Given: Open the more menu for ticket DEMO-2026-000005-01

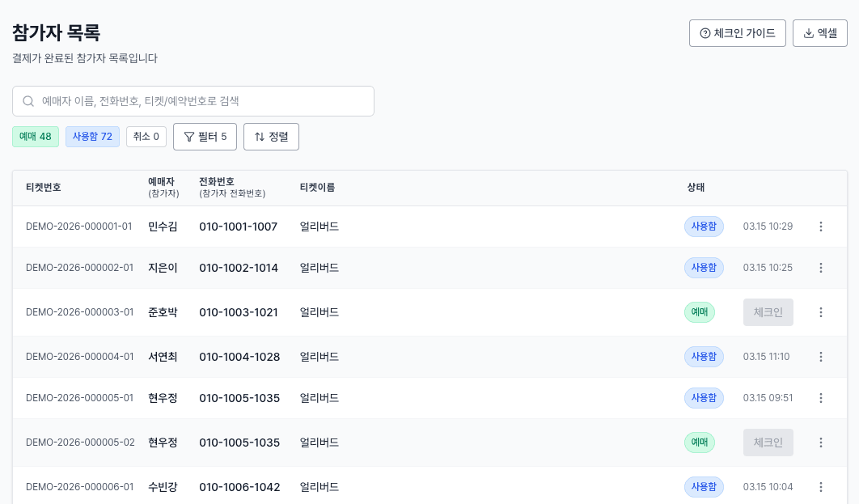Looking at the screenshot, I should point(821,398).
